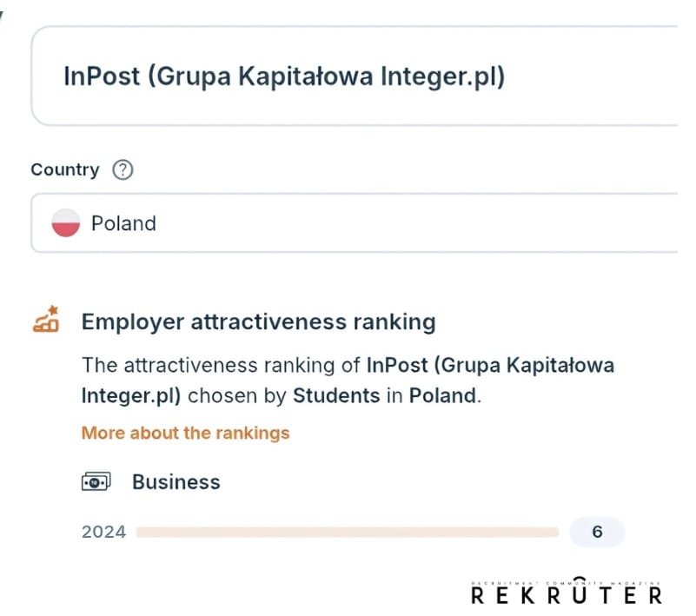The height and width of the screenshot is (616, 696).
Task: Click the small tagline above REKRUTER
Action: pyautogui.click(x=566, y=582)
